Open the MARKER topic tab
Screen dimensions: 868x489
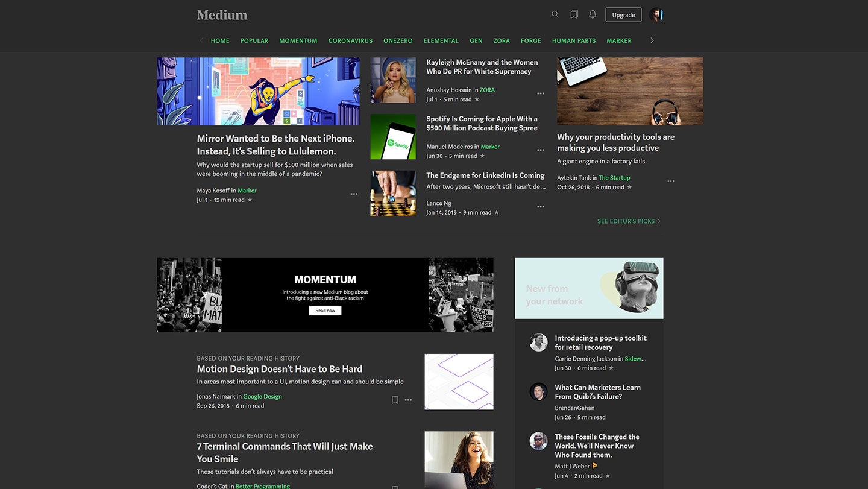click(618, 40)
